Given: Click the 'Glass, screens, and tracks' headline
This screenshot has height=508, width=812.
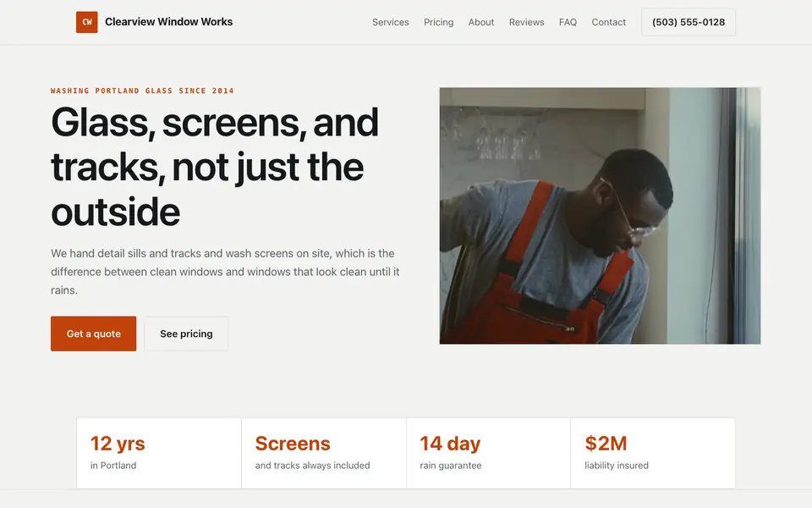Looking at the screenshot, I should (214, 167).
